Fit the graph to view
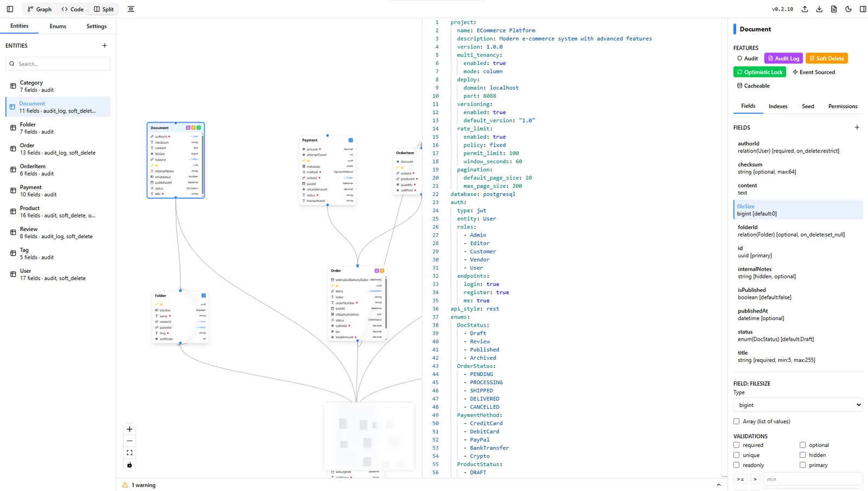Viewport: 868px width, 491px height. (x=130, y=452)
